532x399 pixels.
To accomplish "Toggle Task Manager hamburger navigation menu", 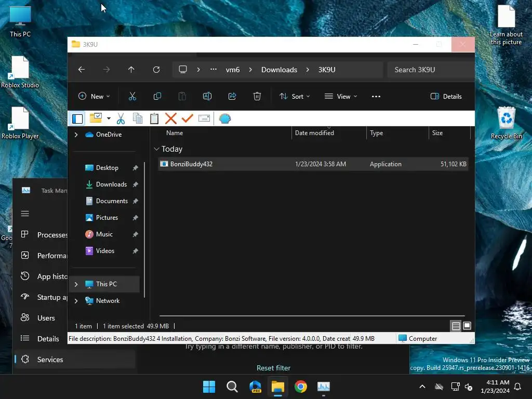I will pos(25,214).
